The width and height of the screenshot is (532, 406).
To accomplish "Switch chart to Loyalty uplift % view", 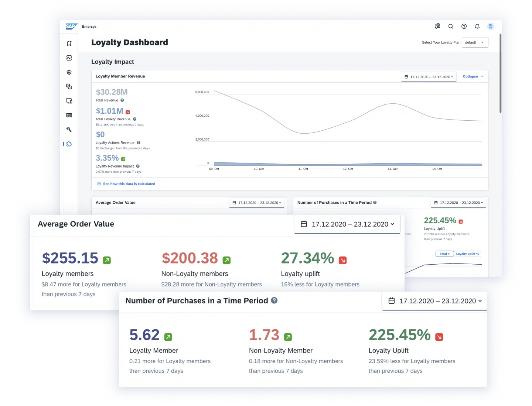I will point(467,254).
